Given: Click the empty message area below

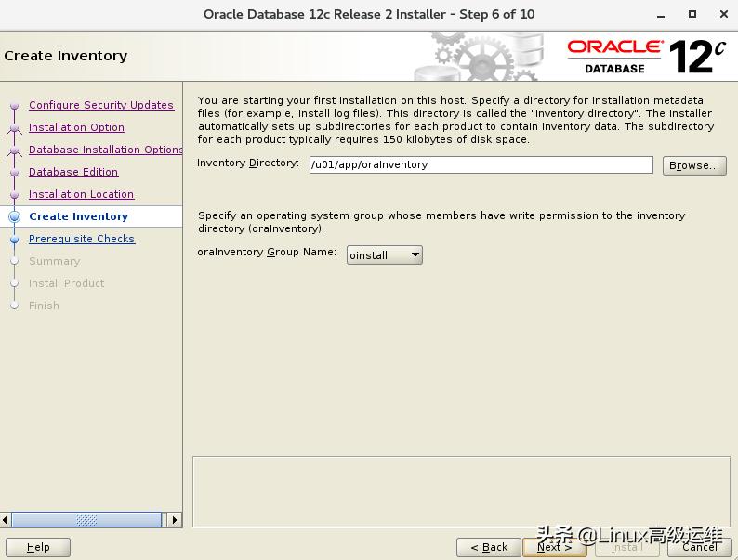Looking at the screenshot, I should tap(461, 491).
